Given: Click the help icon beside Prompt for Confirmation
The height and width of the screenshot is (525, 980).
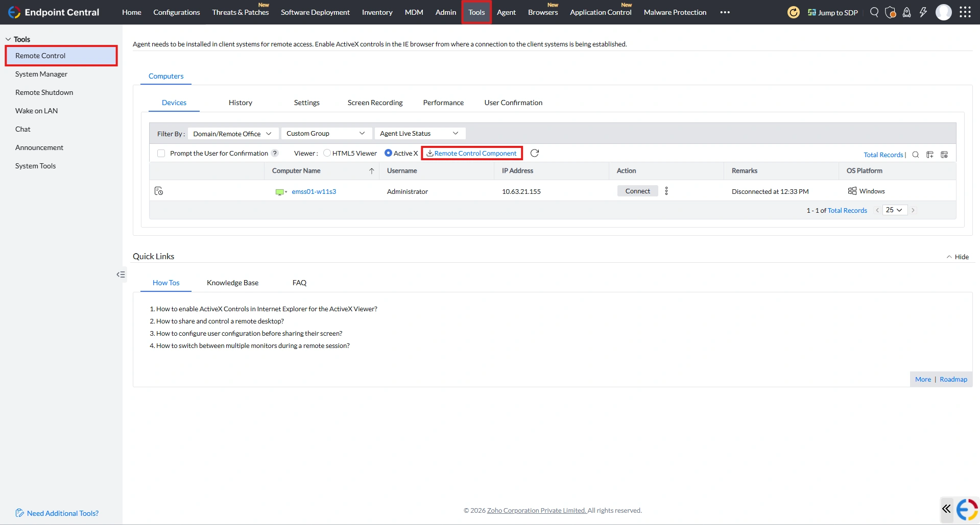Looking at the screenshot, I should (x=275, y=153).
